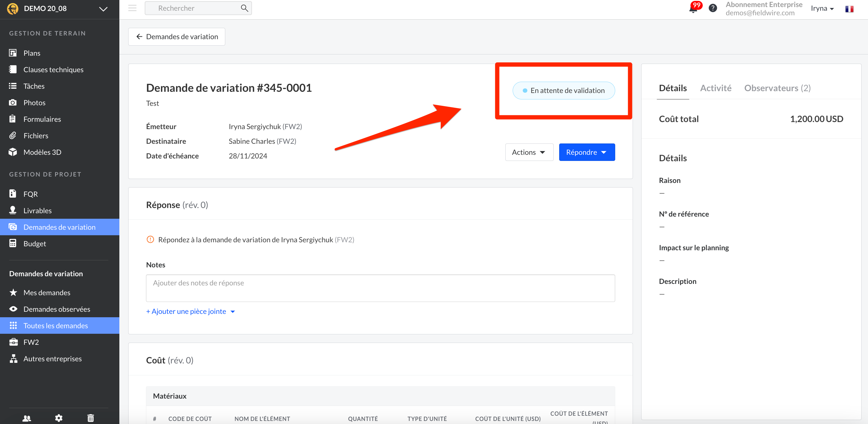Click the people icon in the sidebar footer
This screenshot has width=868, height=424.
(27, 418)
